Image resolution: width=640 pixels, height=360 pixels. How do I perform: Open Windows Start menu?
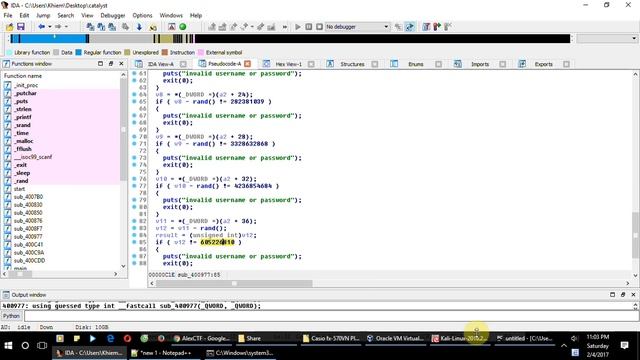pyautogui.click(x=8, y=346)
